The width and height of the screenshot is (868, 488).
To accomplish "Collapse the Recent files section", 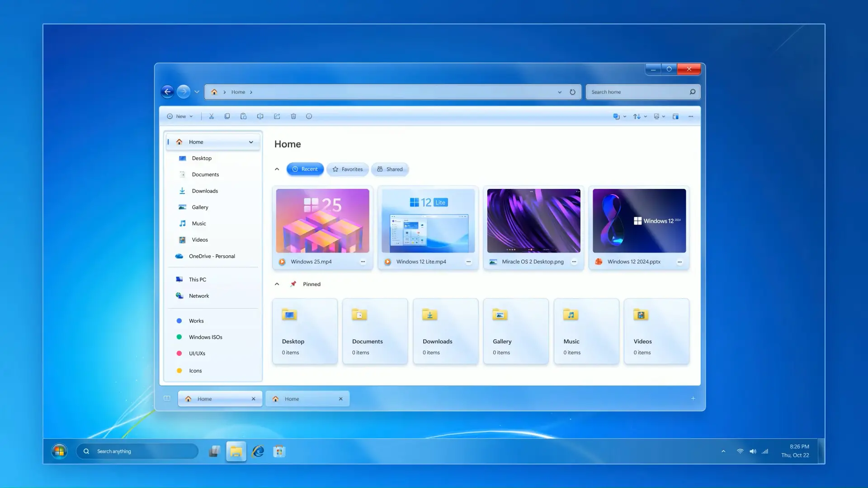I will click(277, 169).
